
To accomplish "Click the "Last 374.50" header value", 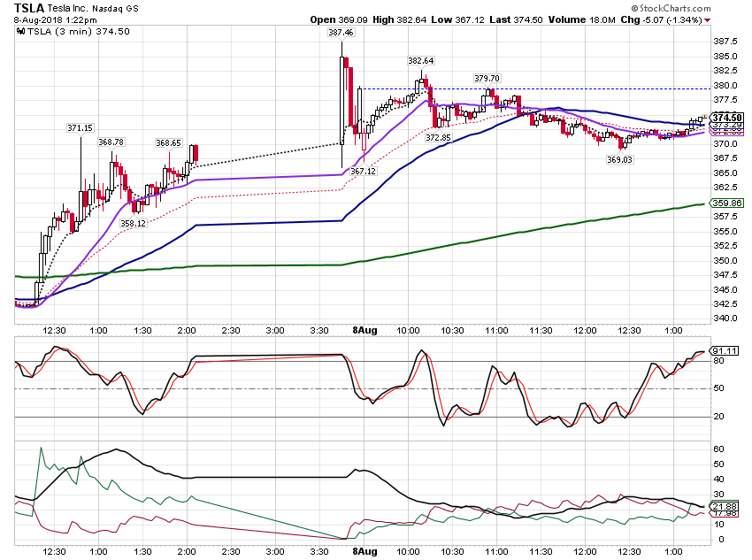I will pyautogui.click(x=516, y=19).
